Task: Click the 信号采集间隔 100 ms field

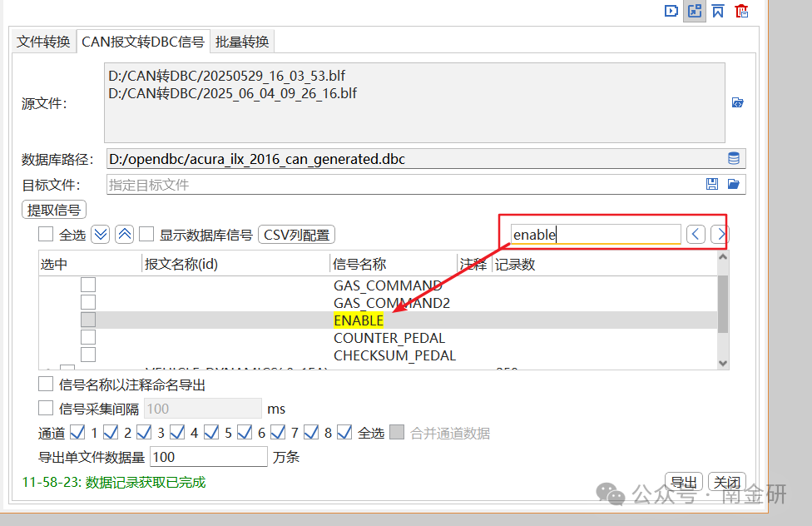Action: [202, 409]
